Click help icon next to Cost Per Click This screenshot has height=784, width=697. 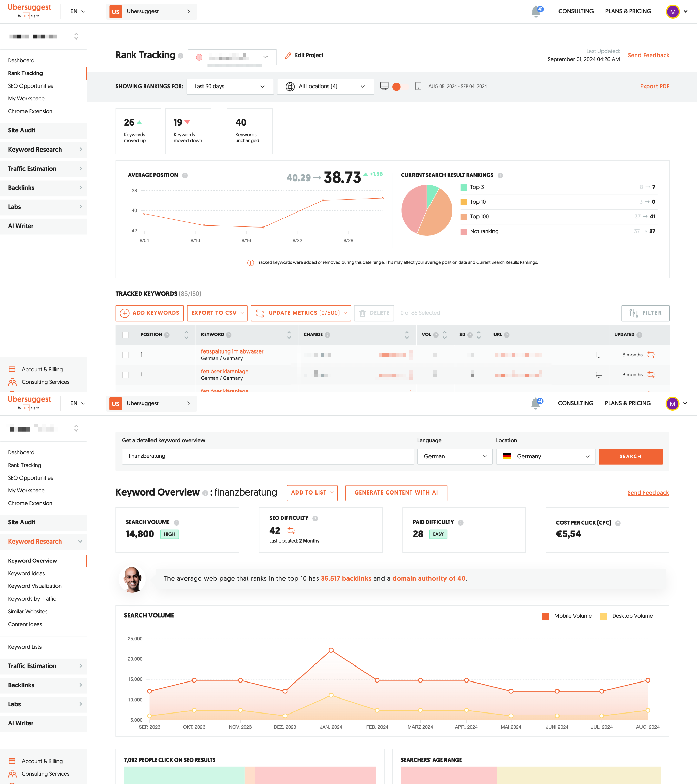point(618,523)
